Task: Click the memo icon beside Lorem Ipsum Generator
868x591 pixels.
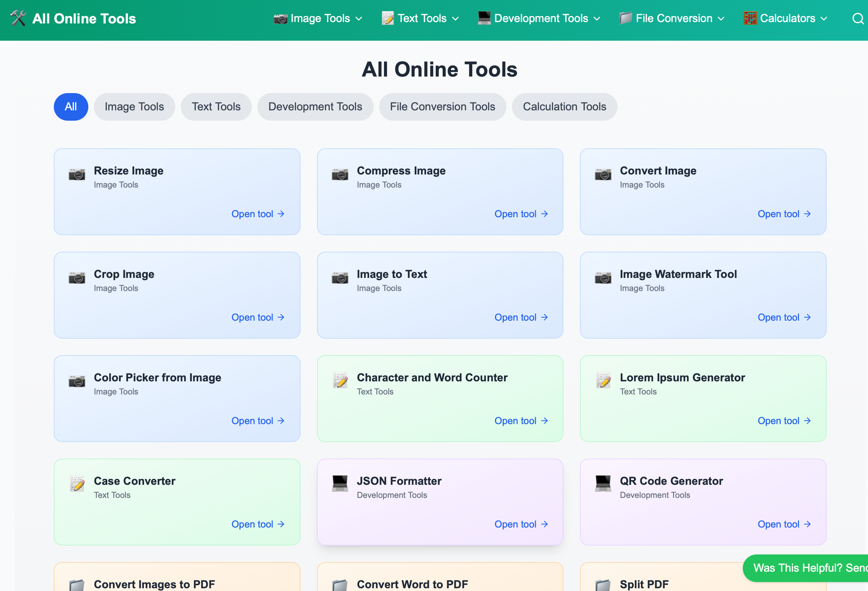Action: (603, 380)
